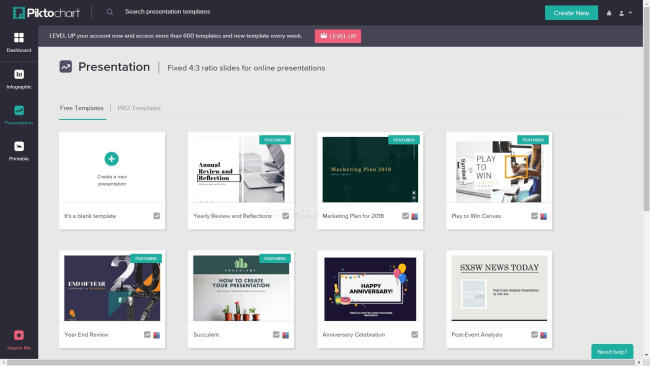The height and width of the screenshot is (366, 650).
Task: Click color scheme icon on Play to Win card
Action: coord(543,216)
